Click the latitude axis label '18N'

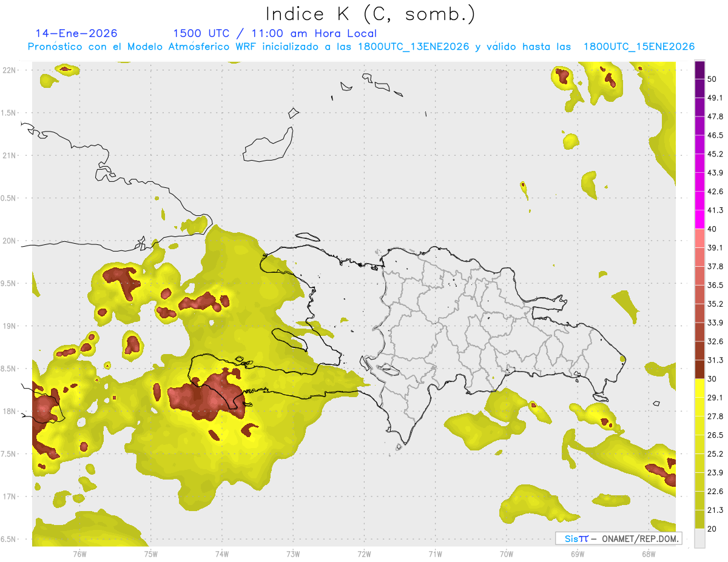pyautogui.click(x=10, y=412)
